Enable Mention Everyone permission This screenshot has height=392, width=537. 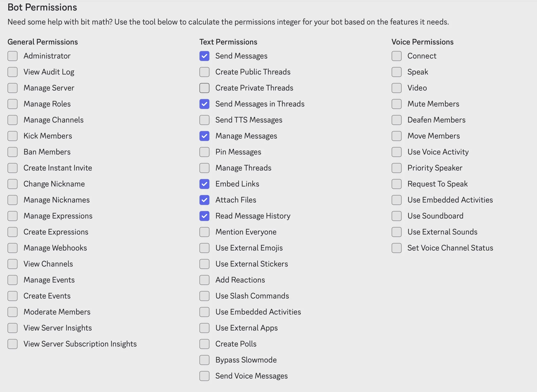tap(204, 232)
